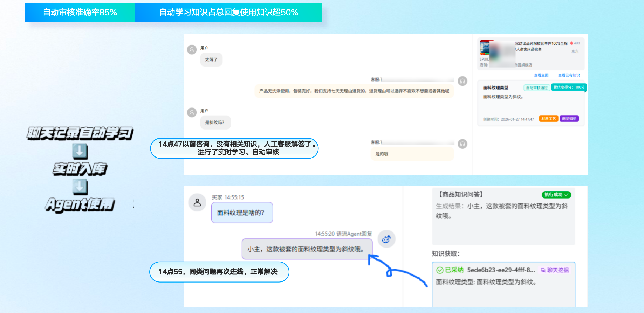Screen dimensions: 644x313
Task: Click the knowledge ID 5ede6b23-ee29-4fff-8...
Action: coord(501,270)
